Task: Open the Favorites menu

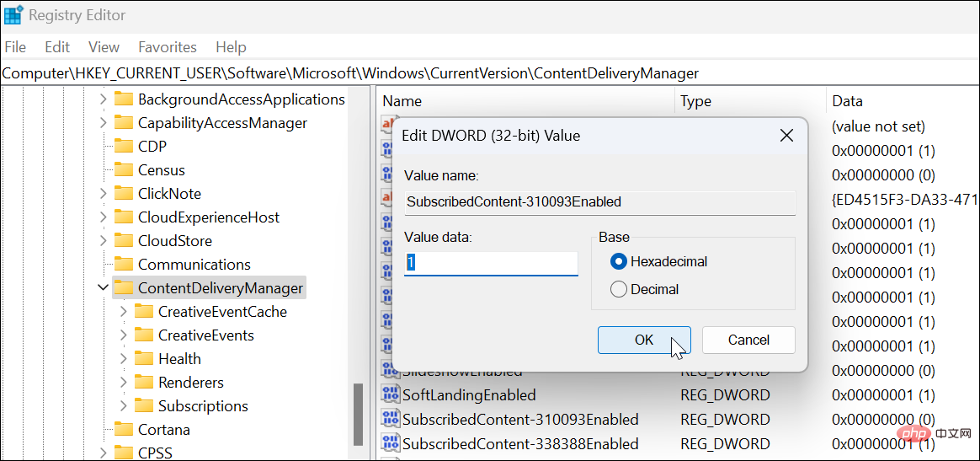Action: coord(167,47)
